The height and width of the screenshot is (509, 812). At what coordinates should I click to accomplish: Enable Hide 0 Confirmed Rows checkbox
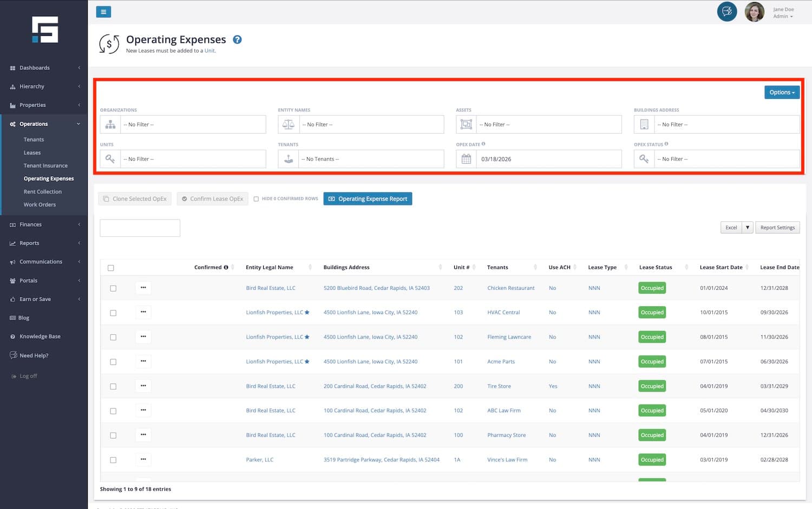256,199
